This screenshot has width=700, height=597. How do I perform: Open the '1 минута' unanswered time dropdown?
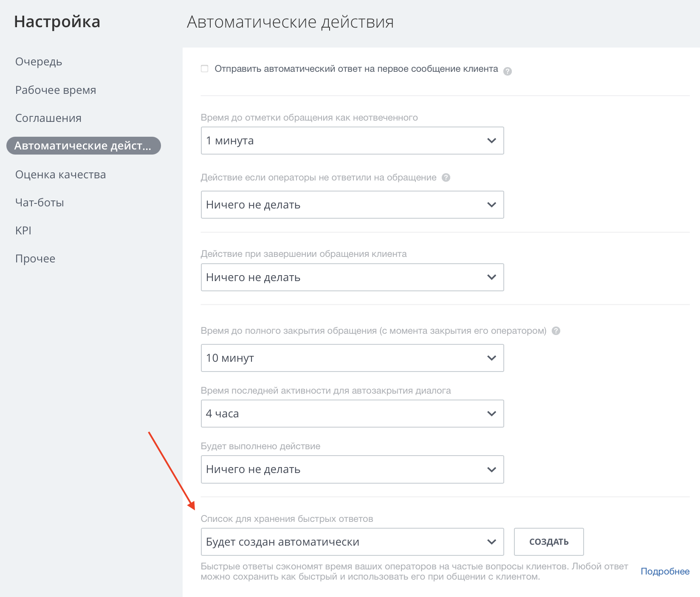pos(352,141)
